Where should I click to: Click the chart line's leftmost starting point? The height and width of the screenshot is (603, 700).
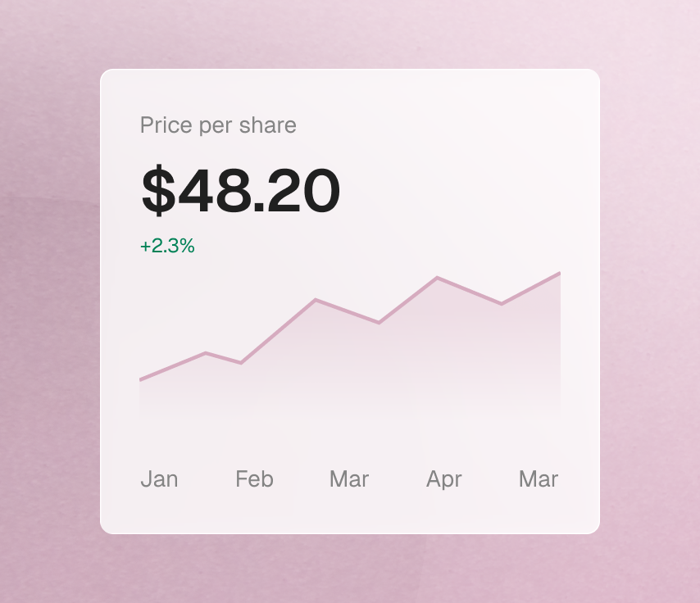point(140,380)
